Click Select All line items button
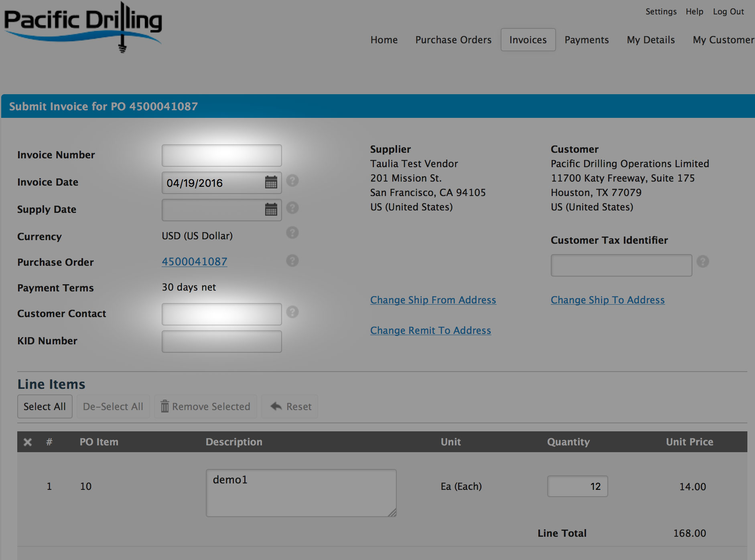The width and height of the screenshot is (755, 560). pos(45,406)
